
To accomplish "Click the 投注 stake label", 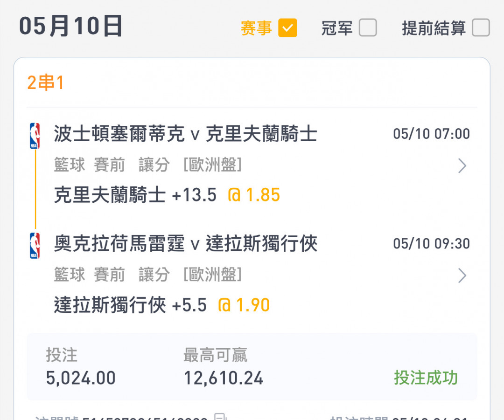I will coord(62,355).
